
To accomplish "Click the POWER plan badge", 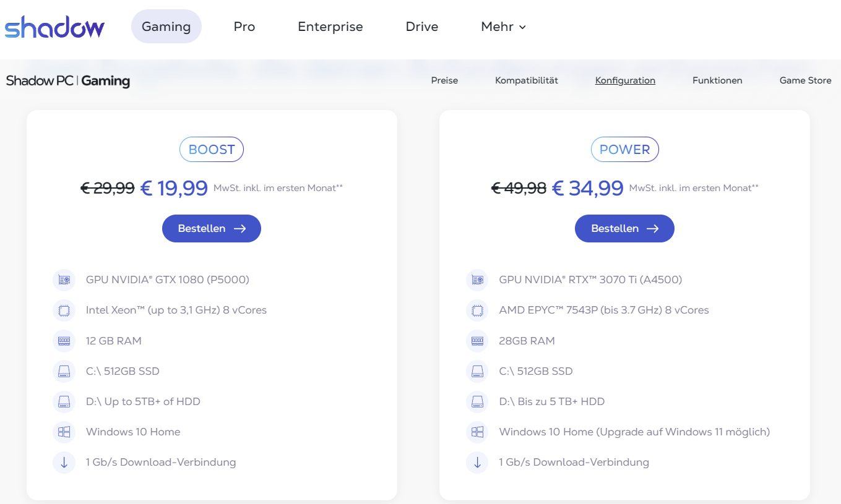I will pyautogui.click(x=625, y=150).
